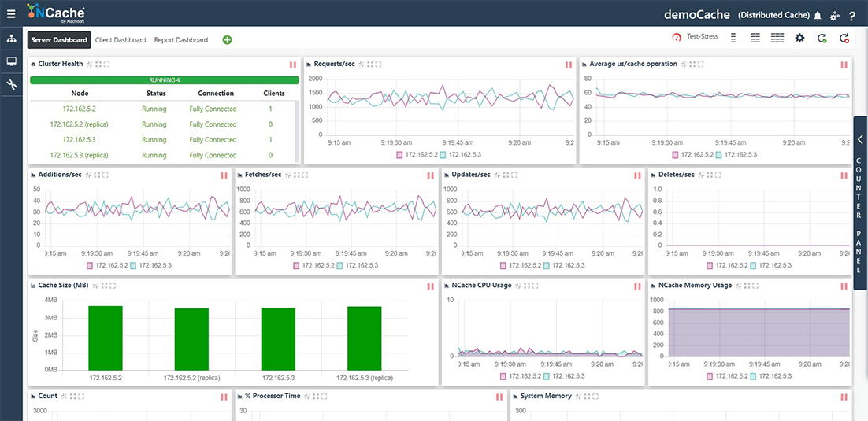Switch to two-column layout icon
868x421 pixels.
pos(755,38)
